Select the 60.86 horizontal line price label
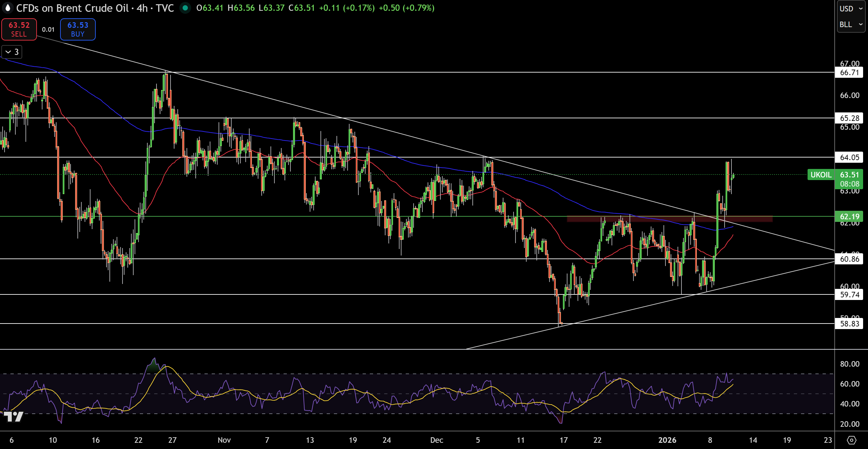The height and width of the screenshot is (449, 868). click(849, 259)
